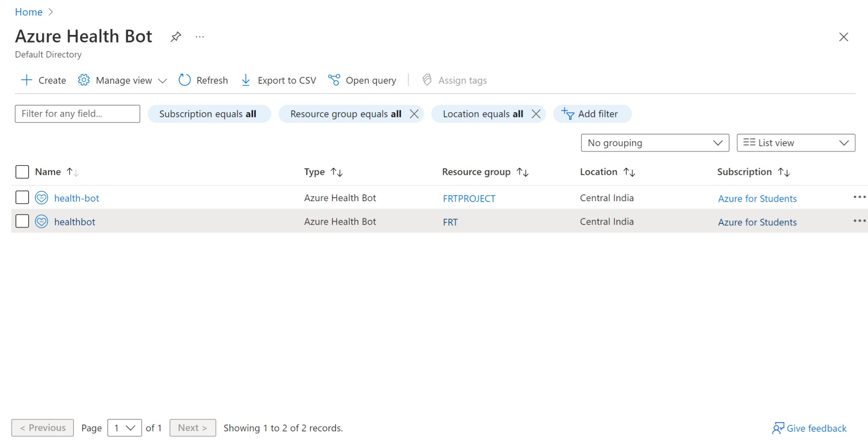Open query for this resource view
Image resolution: width=868 pixels, height=440 pixels.
(362, 80)
